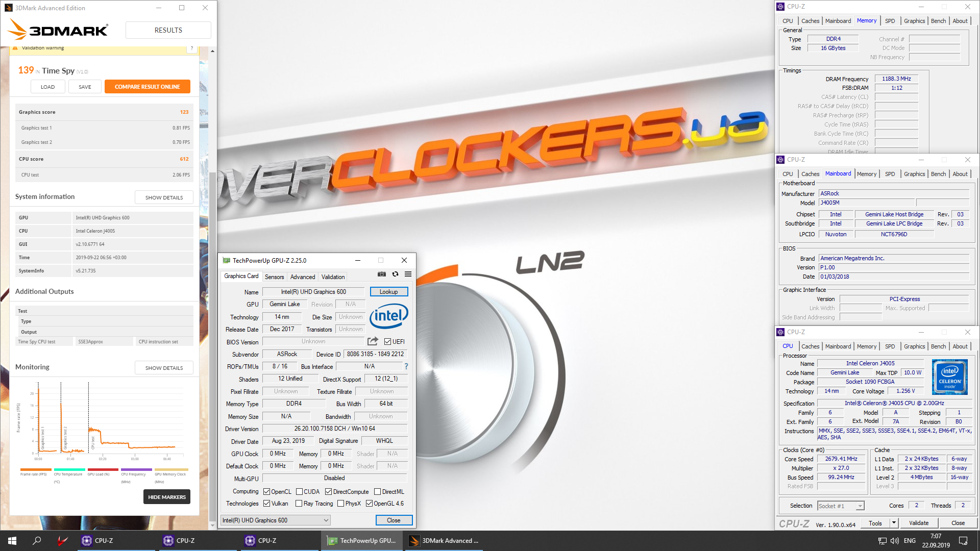980x551 pixels.
Task: Open the Advanced tab in GPU-Z
Action: tap(303, 277)
